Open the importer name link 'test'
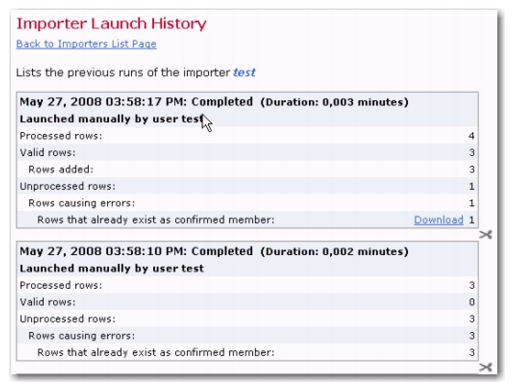This screenshot has width=514, height=389. [244, 72]
